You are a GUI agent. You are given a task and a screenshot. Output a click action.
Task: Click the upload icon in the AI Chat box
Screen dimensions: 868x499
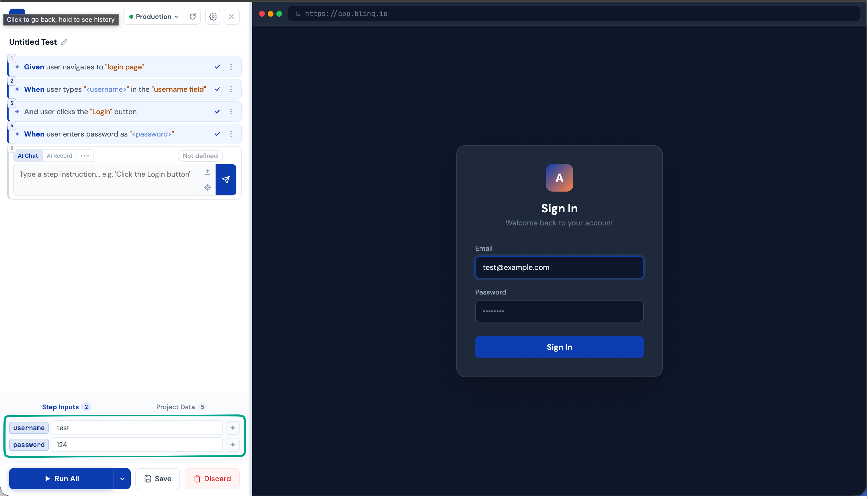207,172
